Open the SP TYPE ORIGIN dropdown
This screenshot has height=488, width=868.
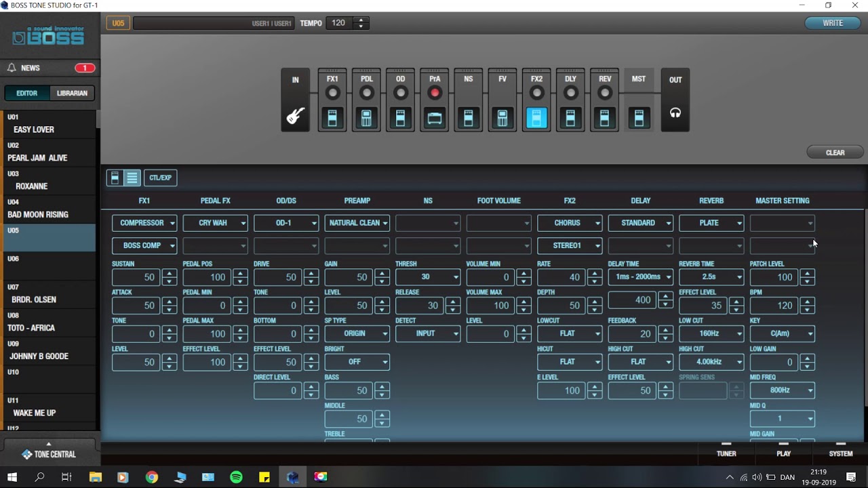point(357,333)
